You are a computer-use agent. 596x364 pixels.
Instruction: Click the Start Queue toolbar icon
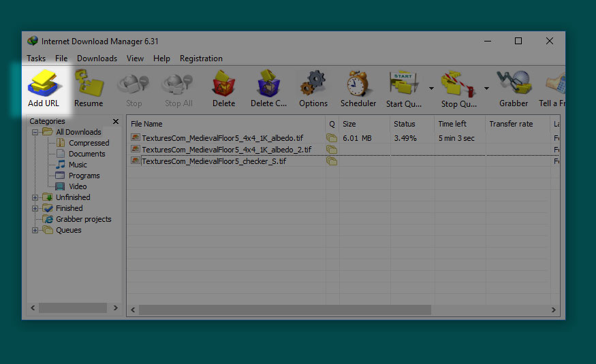point(404,82)
